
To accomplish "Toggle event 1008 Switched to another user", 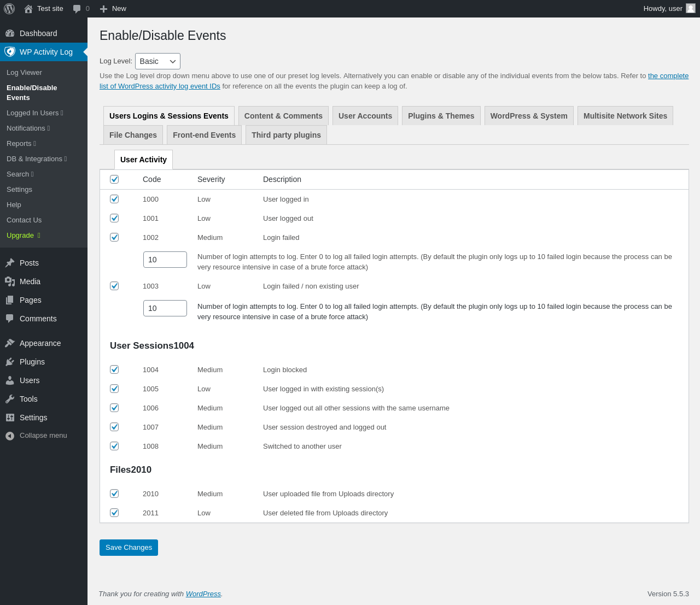I will 114,446.
